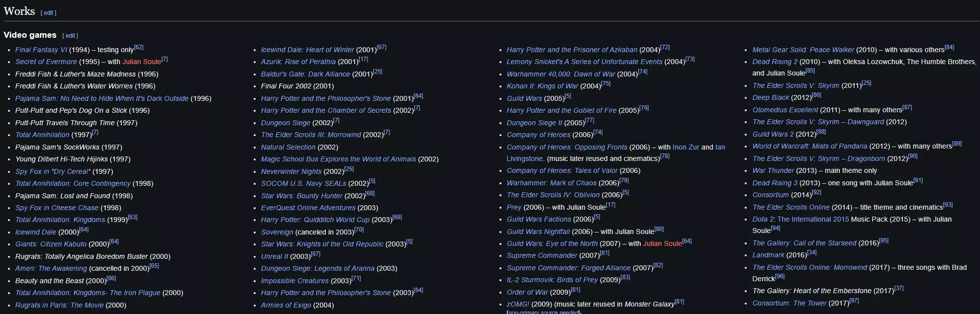Click the edit link beside Video games heading
980x314 pixels.
[x=71, y=36]
